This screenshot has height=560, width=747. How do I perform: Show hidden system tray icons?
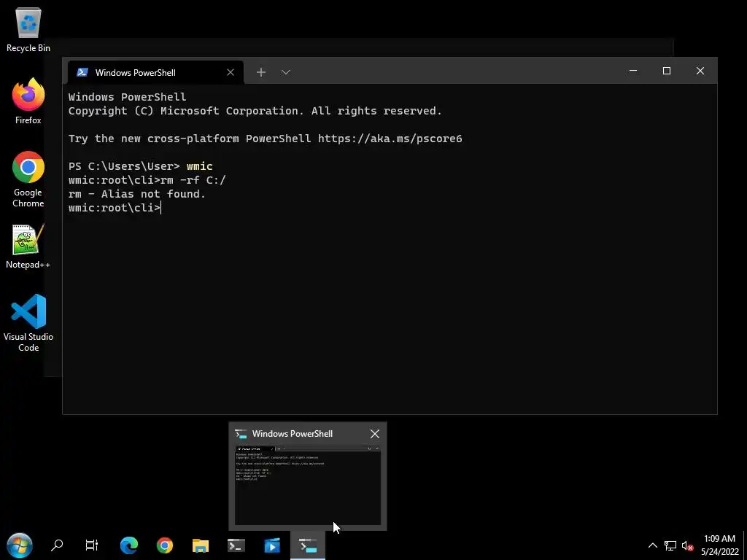[653, 545]
